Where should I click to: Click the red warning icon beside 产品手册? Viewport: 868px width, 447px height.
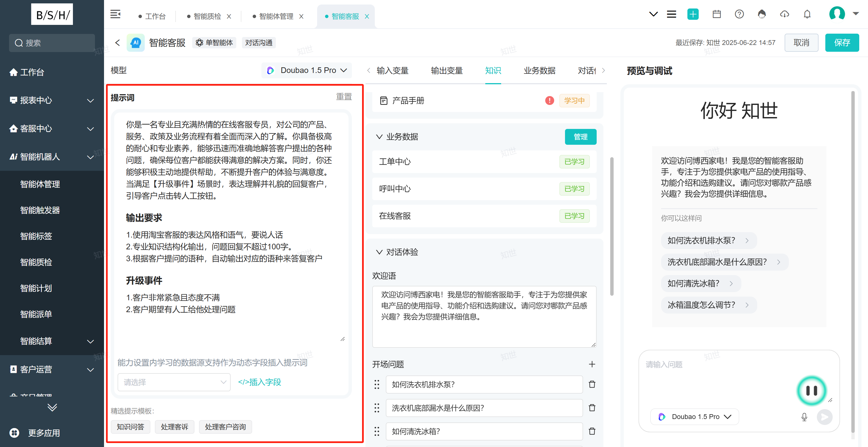point(549,100)
